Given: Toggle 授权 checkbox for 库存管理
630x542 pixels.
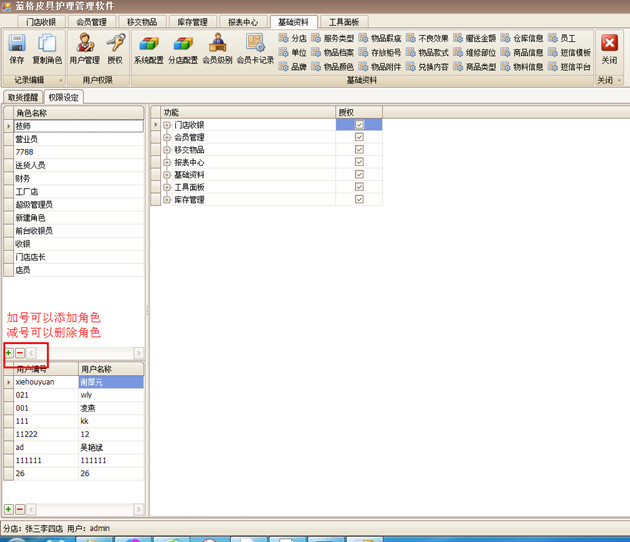Looking at the screenshot, I should [x=359, y=200].
